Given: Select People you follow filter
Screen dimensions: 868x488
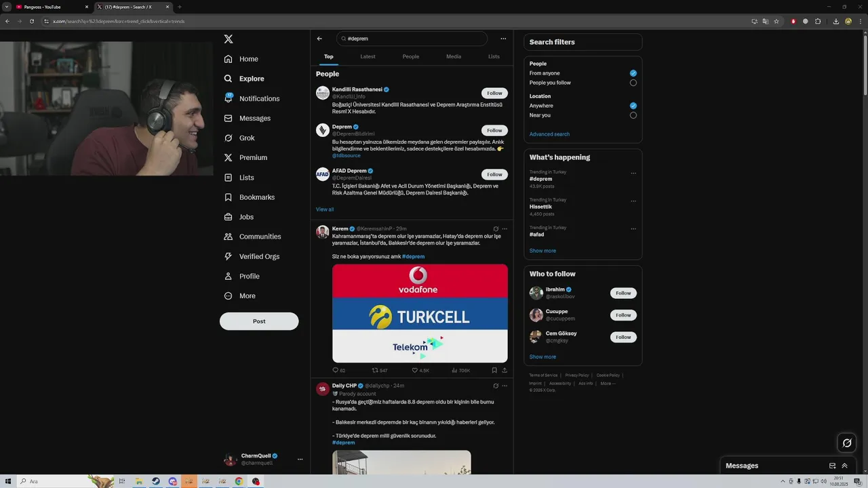Looking at the screenshot, I should tap(633, 83).
